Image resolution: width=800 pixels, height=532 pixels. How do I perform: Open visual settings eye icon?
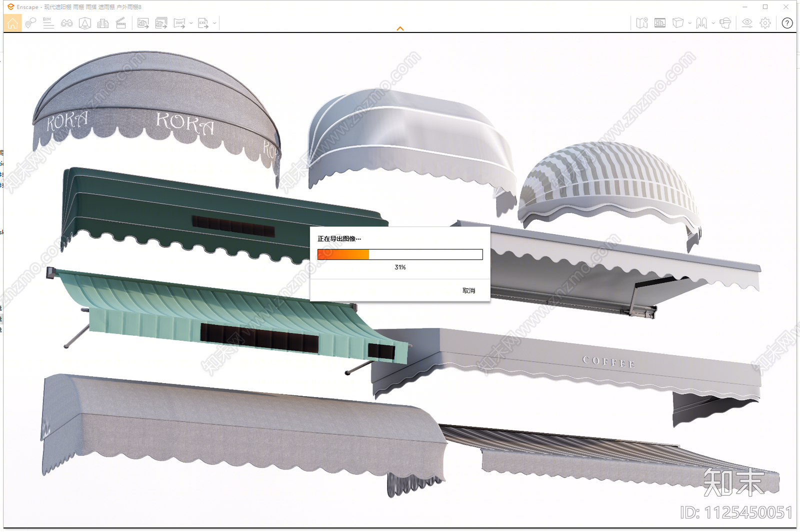747,23
